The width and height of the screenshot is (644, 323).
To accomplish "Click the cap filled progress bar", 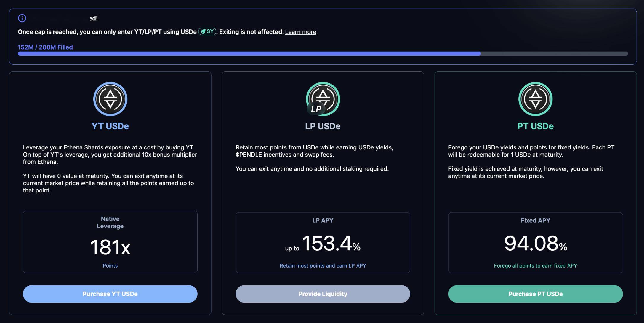I will coord(322,54).
